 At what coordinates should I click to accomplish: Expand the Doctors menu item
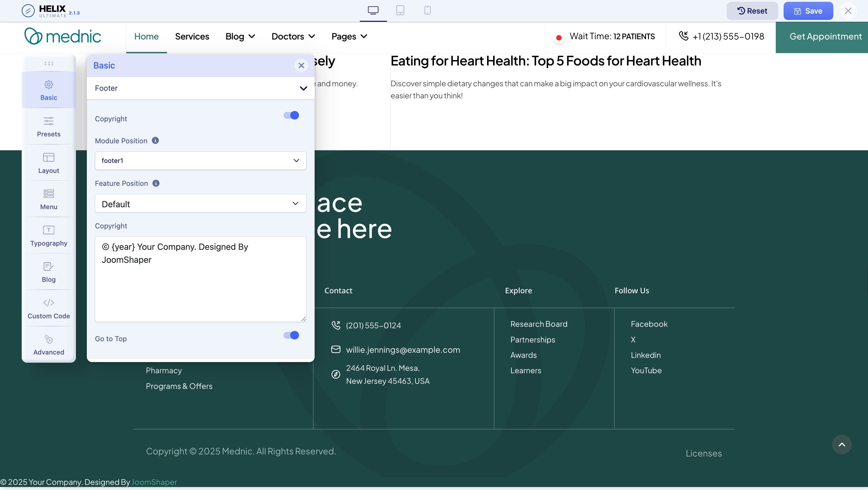(293, 37)
